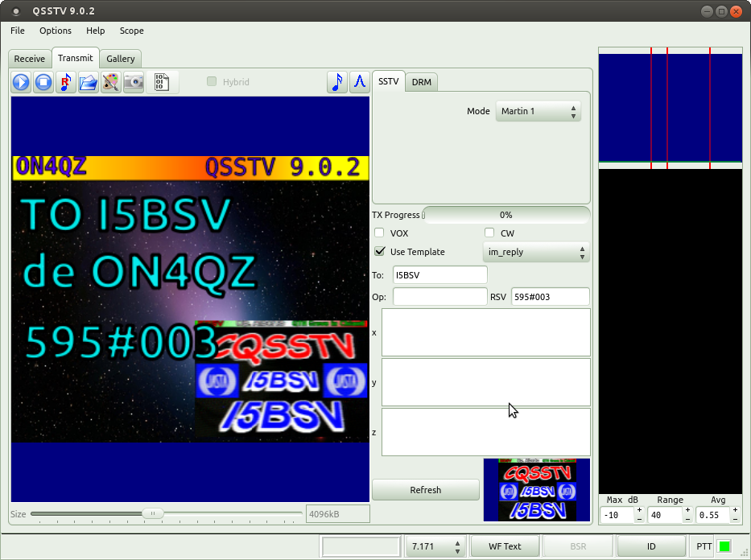This screenshot has height=560, width=751.
Task: Click the spectrum scope display
Action: pyautogui.click(x=670, y=108)
